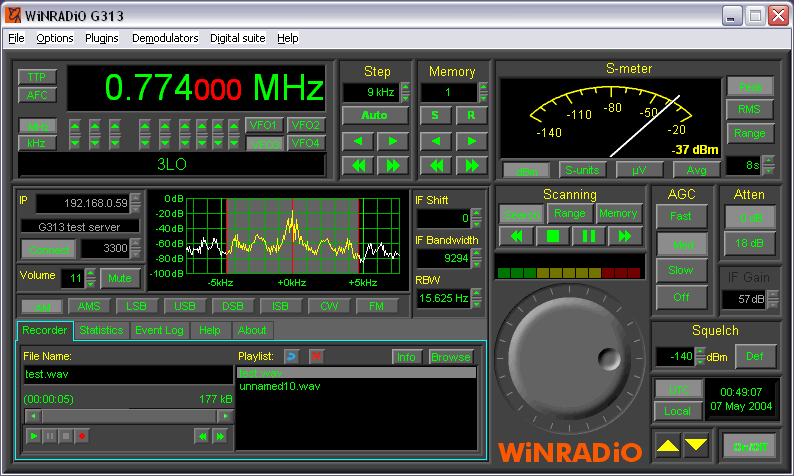Switch to the Event Log tab
Viewport: 794px width, 476px height.
tap(159, 330)
